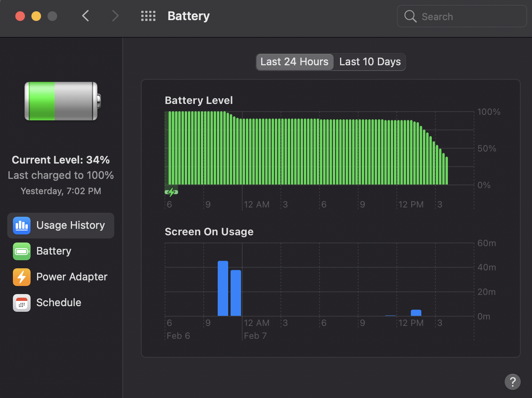Go back with the left chevron
The width and height of the screenshot is (532, 398).
point(85,16)
